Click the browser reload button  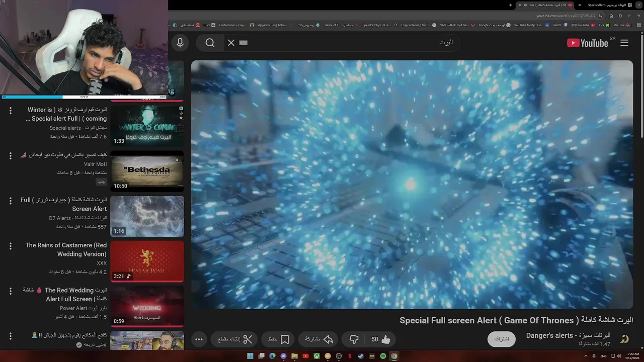(620, 16)
